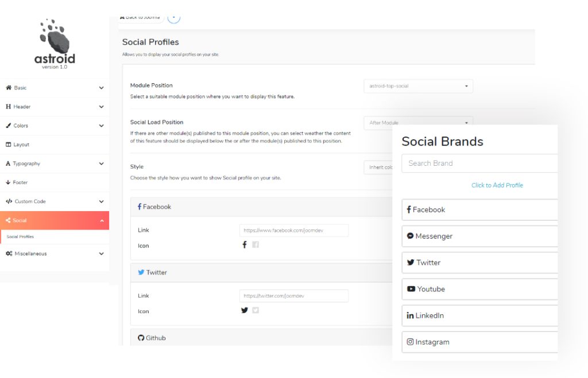This screenshot has height=378, width=588.
Task: Click the Astroid logo
Action: click(55, 44)
